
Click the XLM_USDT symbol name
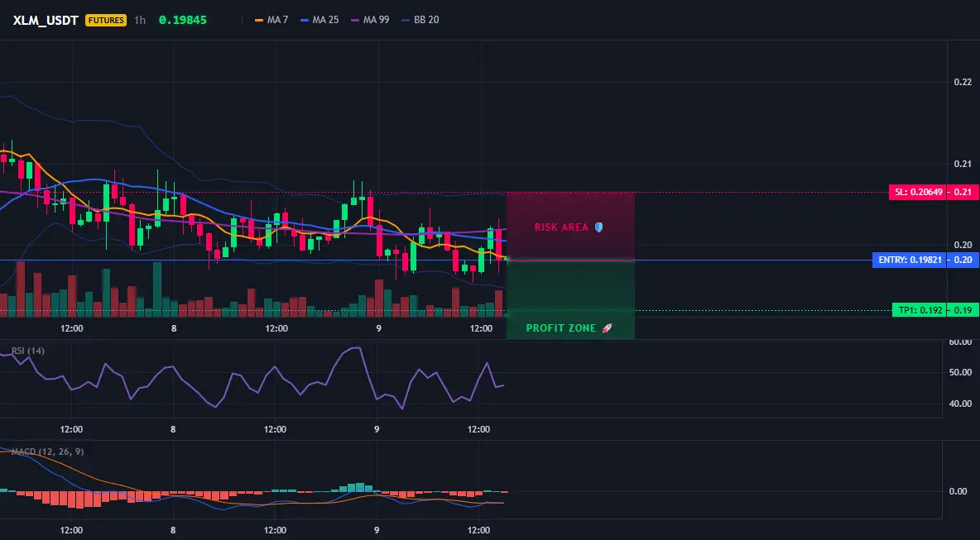(x=46, y=20)
